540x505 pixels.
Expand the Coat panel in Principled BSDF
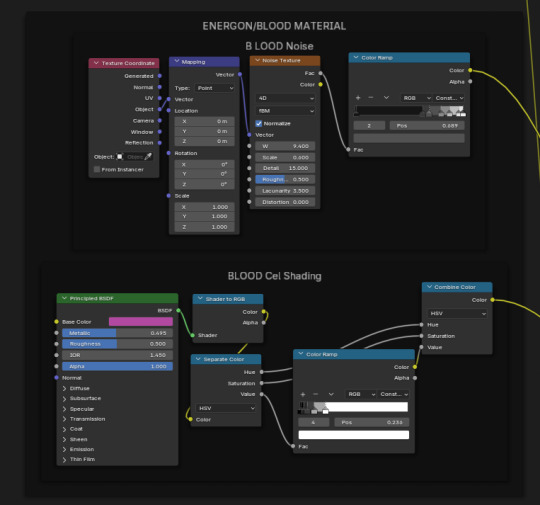tap(64, 429)
